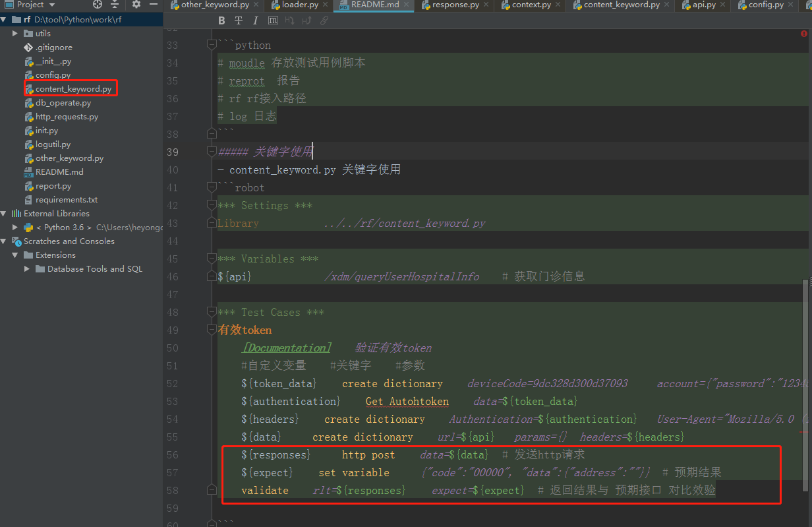Viewport: 812px width, 527px height.
Task: Expand Database Tools and SQL folder
Action: coord(27,269)
